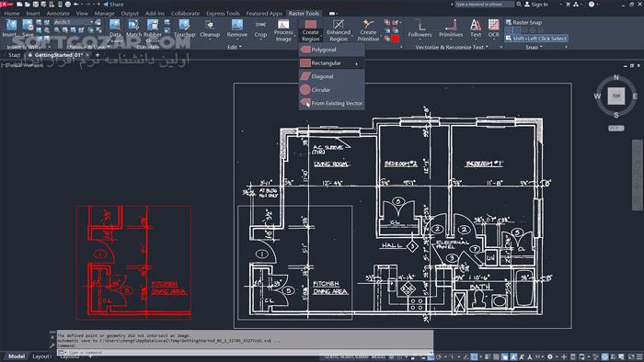Click the red raster entity color swatch
The width and height of the screenshot is (644, 362).
point(395,39)
